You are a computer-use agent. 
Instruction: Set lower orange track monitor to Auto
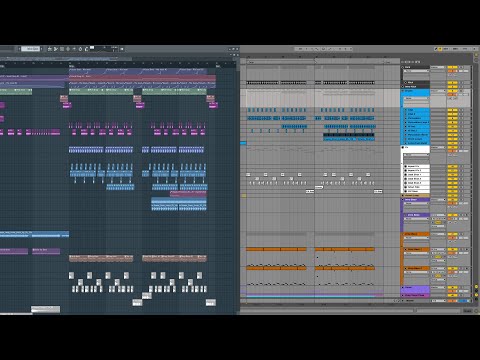click(438, 276)
